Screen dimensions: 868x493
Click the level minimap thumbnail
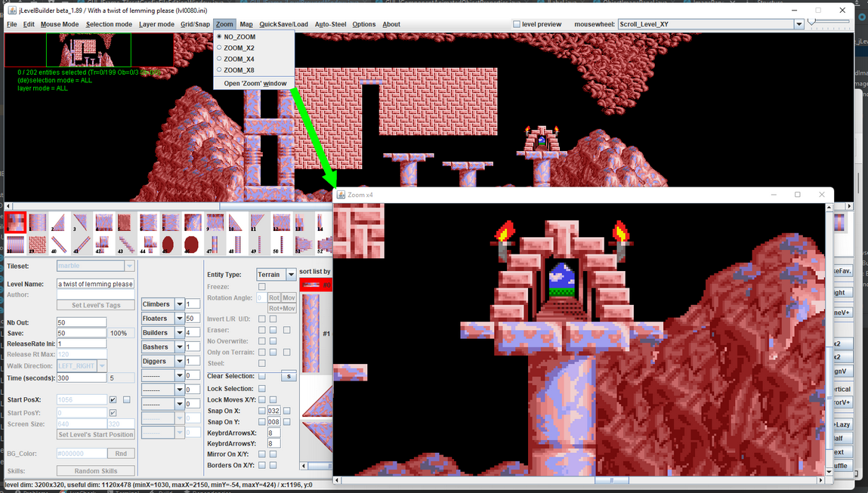tap(88, 50)
